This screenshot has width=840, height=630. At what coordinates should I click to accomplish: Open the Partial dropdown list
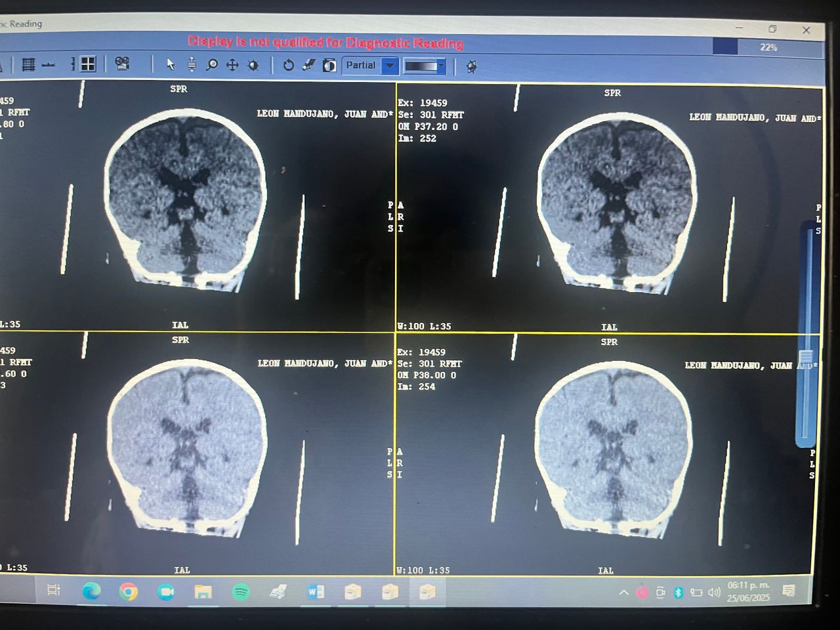390,66
